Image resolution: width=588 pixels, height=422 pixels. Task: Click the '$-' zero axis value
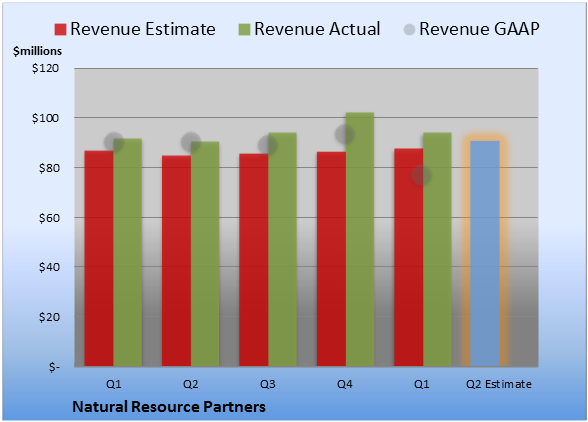(54, 366)
